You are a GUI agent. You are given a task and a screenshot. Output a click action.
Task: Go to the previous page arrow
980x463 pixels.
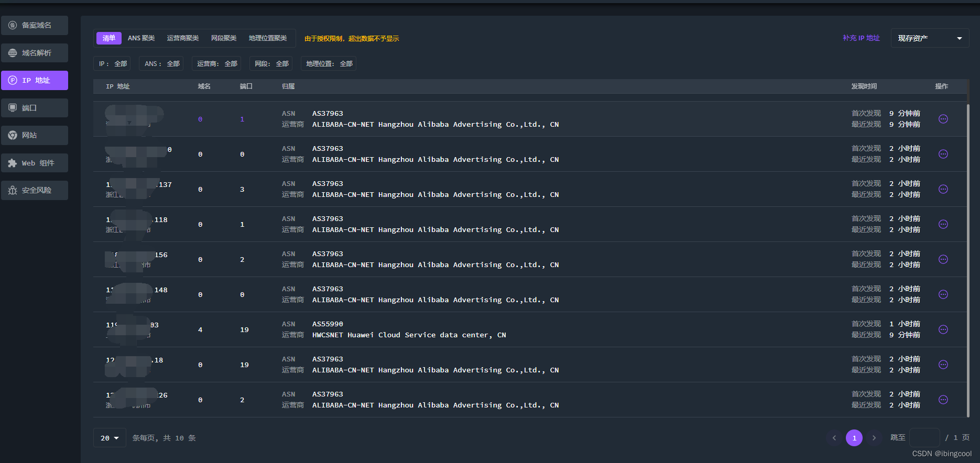click(x=834, y=438)
